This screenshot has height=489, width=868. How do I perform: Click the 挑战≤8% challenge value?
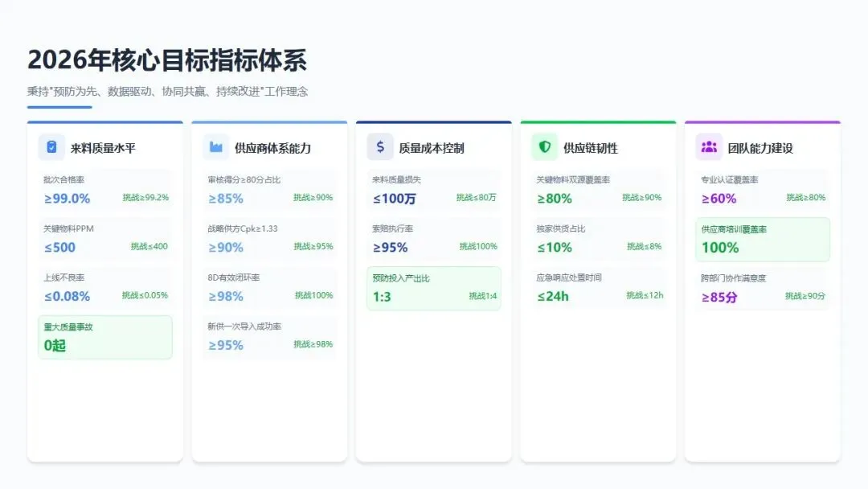coord(645,246)
